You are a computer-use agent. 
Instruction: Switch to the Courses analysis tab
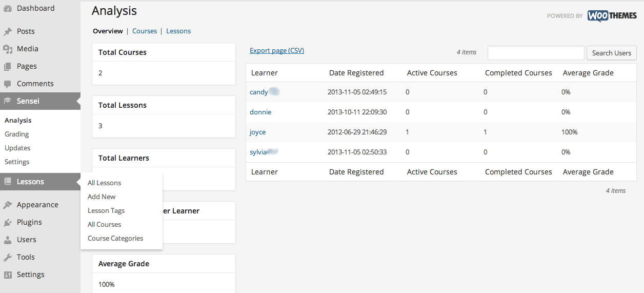coord(145,31)
